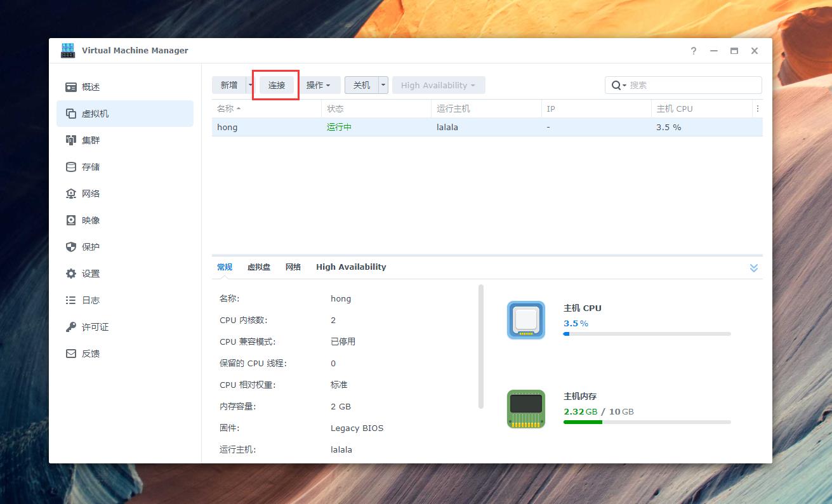
Task: Expand the 新增 dropdown arrow
Action: click(250, 84)
